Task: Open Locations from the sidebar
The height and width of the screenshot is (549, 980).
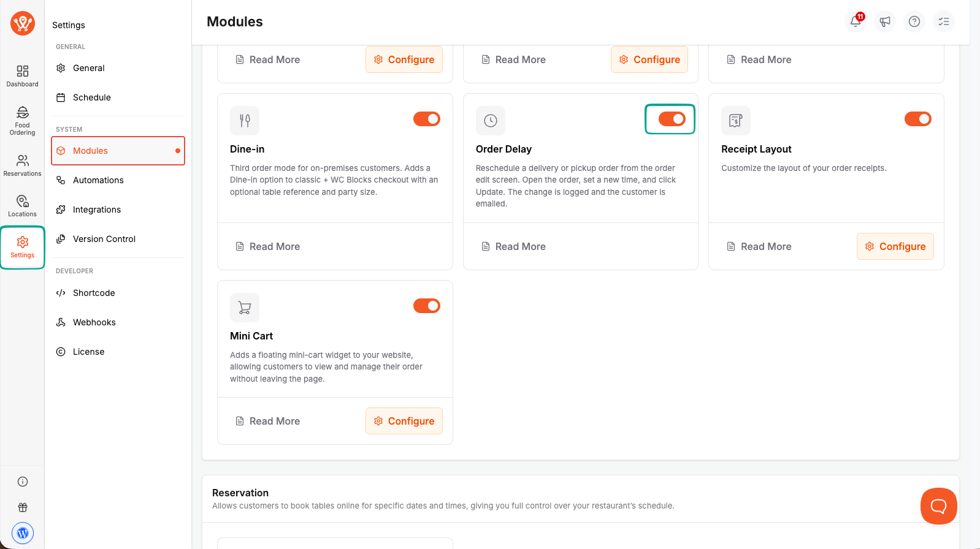Action: pyautogui.click(x=23, y=206)
